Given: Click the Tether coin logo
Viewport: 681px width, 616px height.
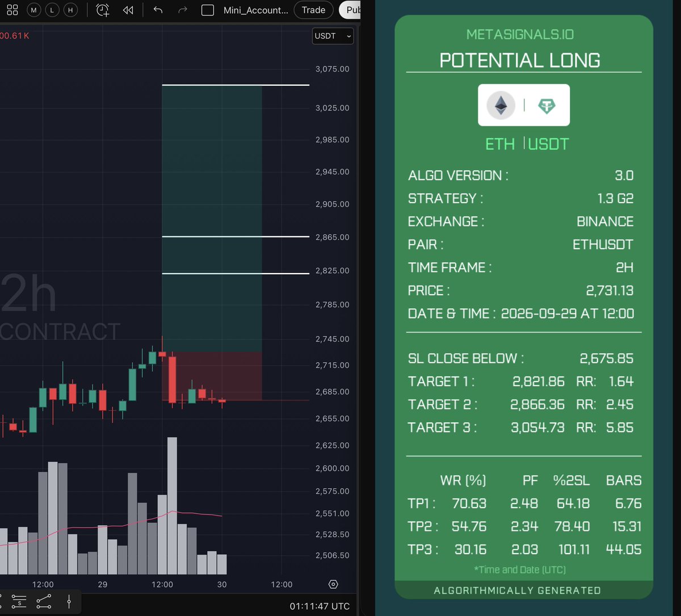Looking at the screenshot, I should click(547, 106).
